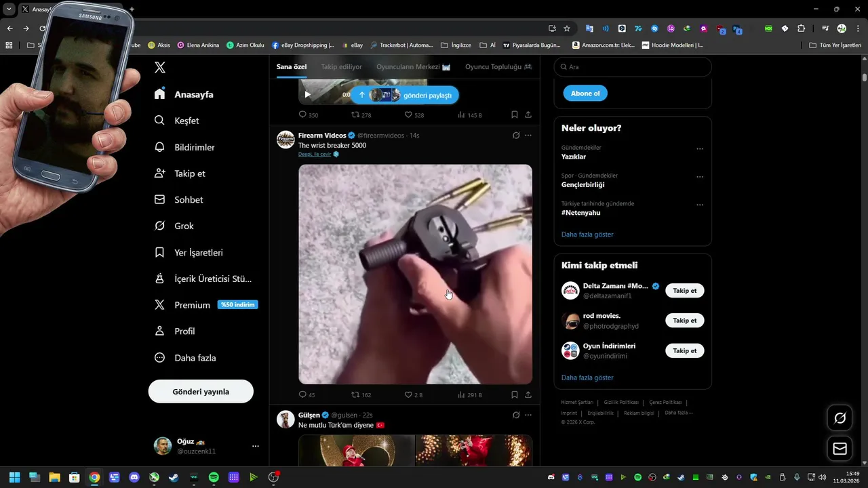Click Grok icon on Gülşen post
Viewport: 868px width, 488px height.
point(516,415)
